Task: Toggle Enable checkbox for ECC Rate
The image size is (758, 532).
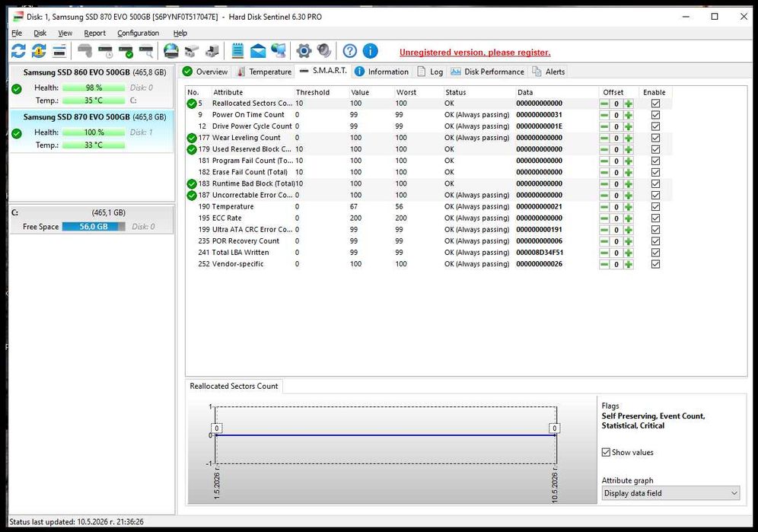Action: tap(655, 218)
